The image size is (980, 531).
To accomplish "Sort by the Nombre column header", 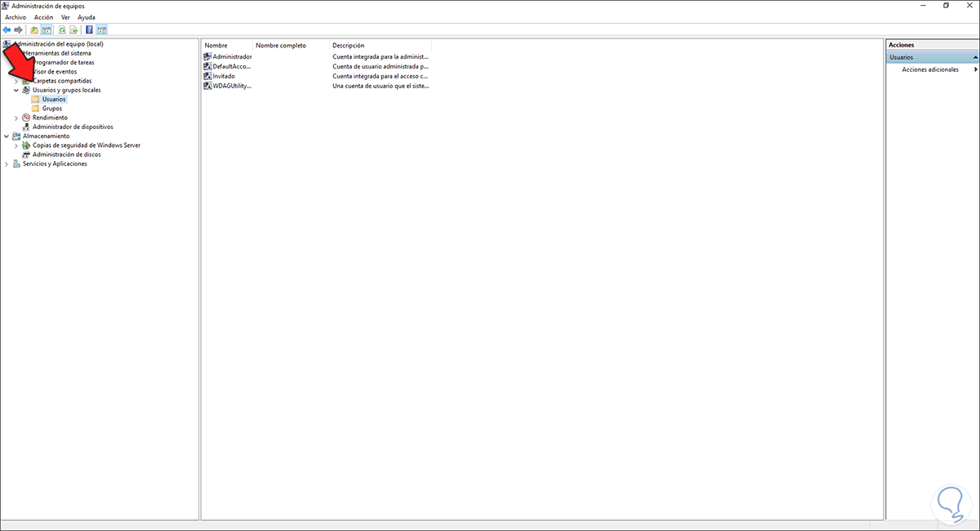I will point(227,46).
